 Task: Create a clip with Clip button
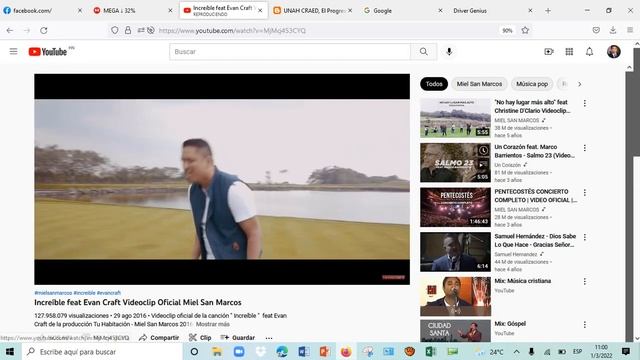coord(200,338)
